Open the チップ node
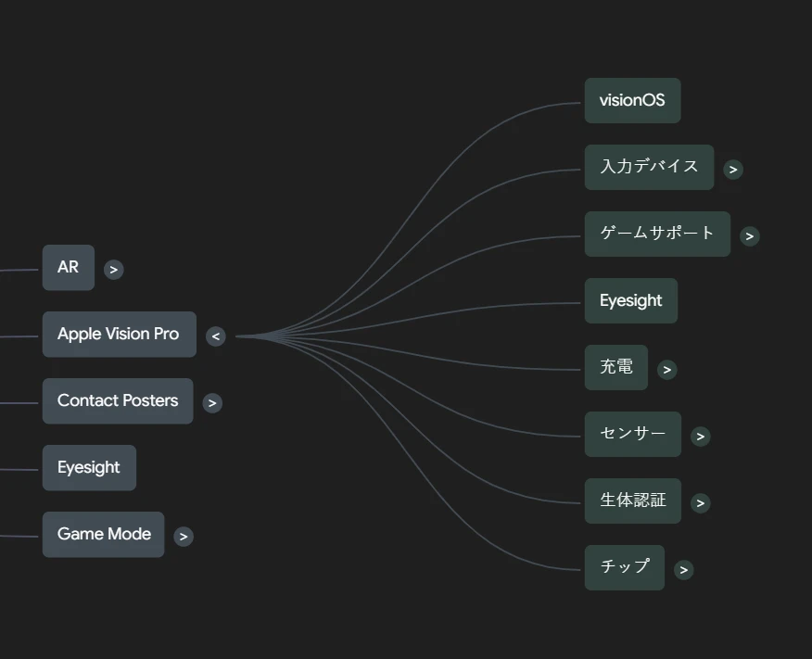The width and height of the screenshot is (812, 659). coord(624,568)
